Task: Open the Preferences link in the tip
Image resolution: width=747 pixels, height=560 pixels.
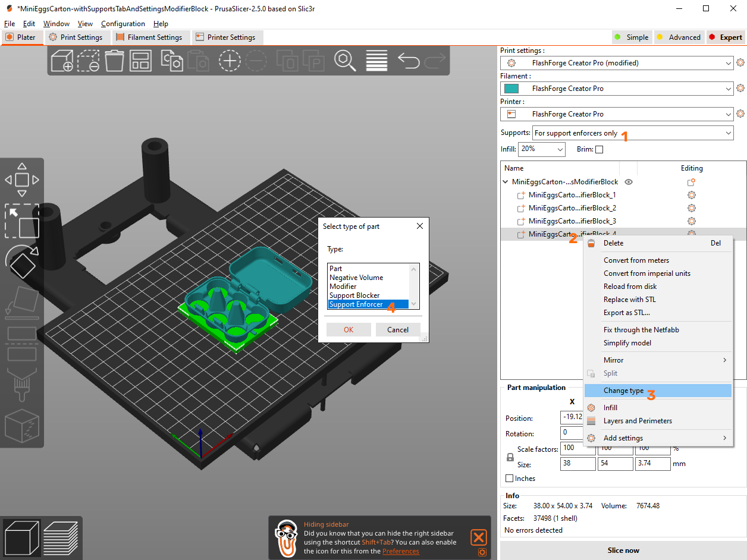Action: click(400, 551)
